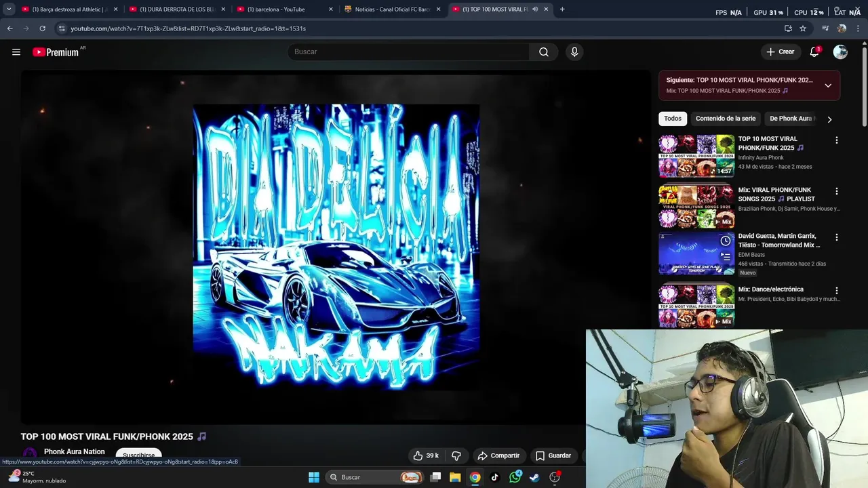868x488 pixels.
Task: Open thumbnail of Mix: VIRAL PHONK/FUNK SONGS 2025
Action: coord(696,207)
